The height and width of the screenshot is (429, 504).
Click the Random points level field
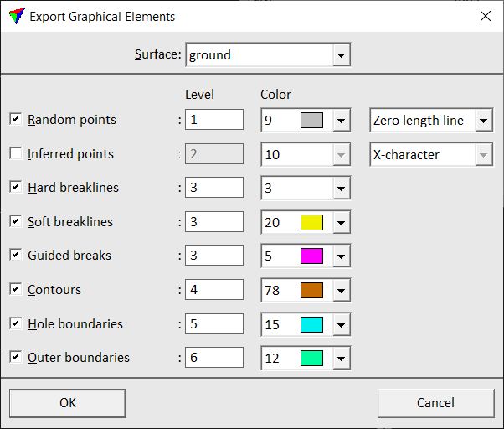(x=214, y=120)
